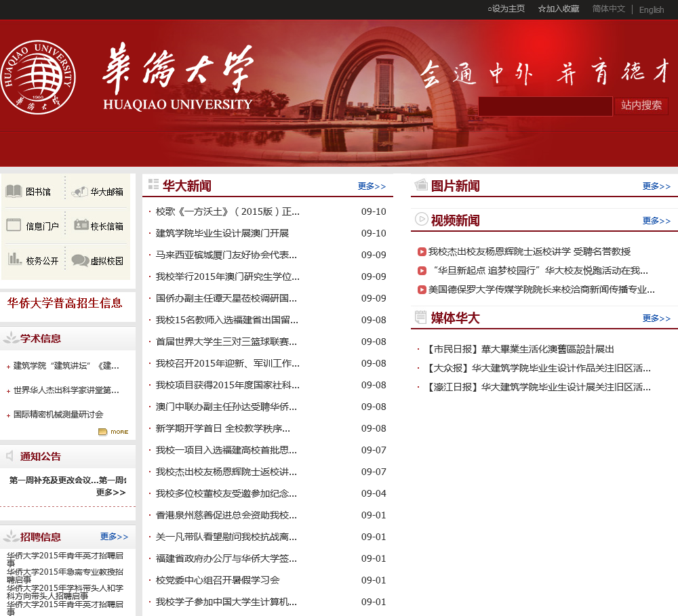Screen dimensions: 678x616
Task: Open news 我校一项目入选福建高校首批思
Action: 226,450
